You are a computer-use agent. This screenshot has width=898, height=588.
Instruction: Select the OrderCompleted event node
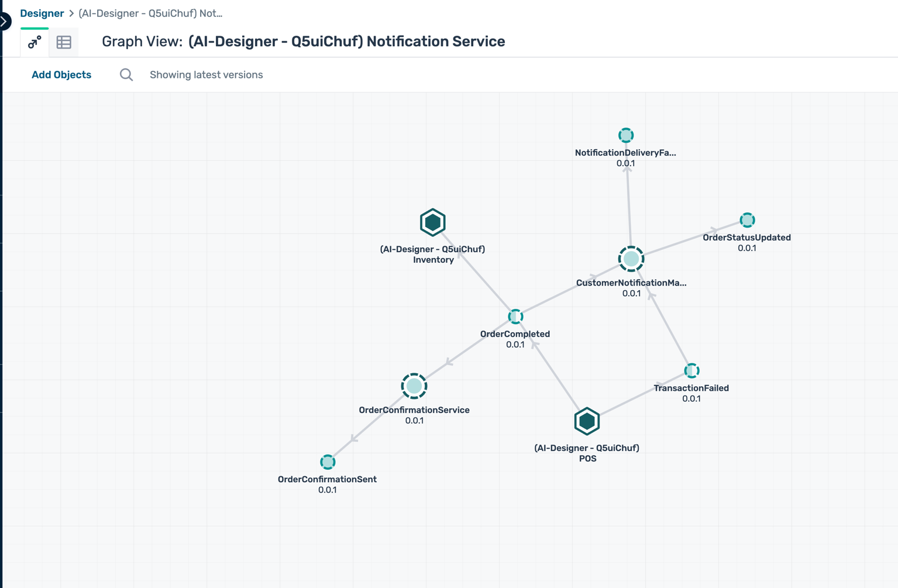point(515,317)
